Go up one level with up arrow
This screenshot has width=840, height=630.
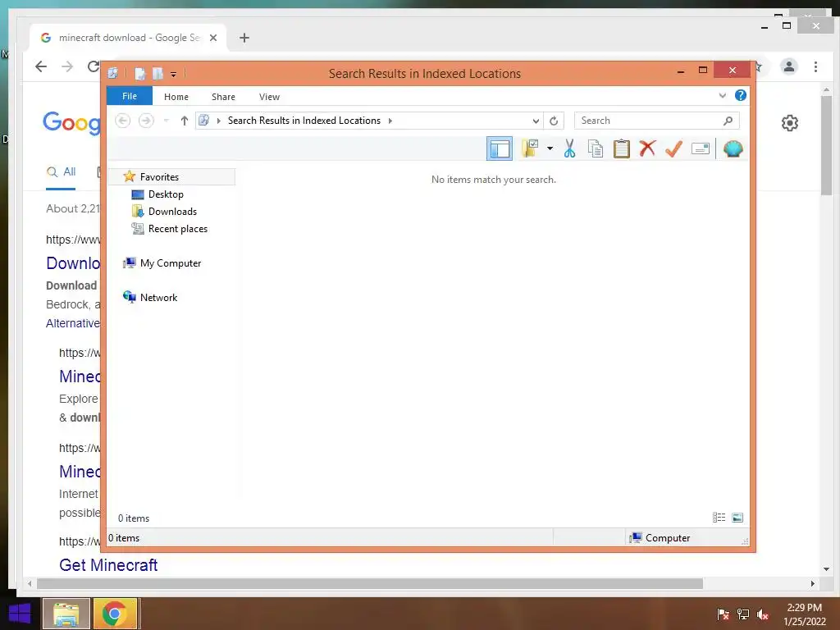(185, 121)
